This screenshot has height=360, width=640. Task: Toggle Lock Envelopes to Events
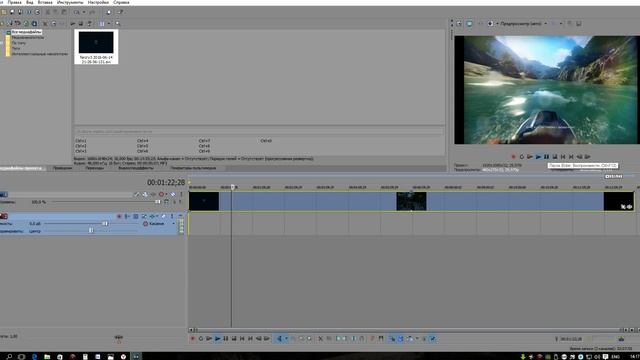click(x=424, y=339)
